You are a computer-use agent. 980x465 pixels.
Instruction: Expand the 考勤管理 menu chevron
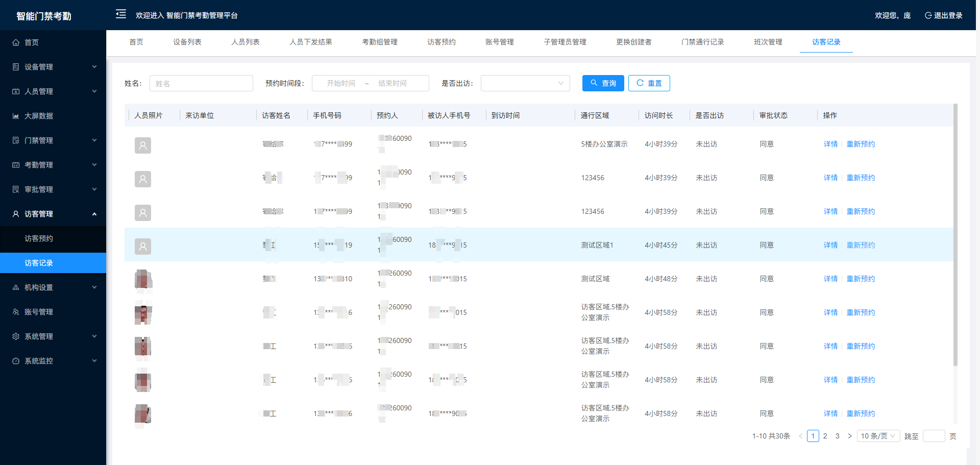click(94, 165)
